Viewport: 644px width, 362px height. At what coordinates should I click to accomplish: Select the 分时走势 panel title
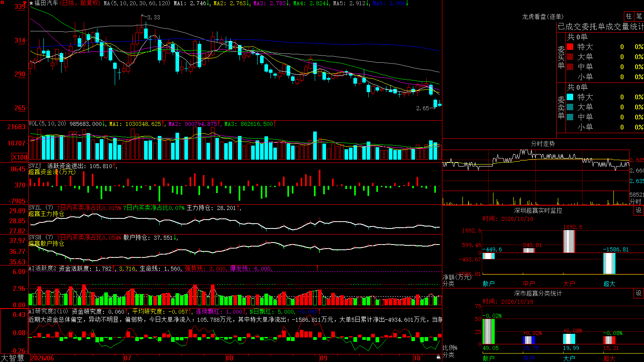[x=543, y=144]
